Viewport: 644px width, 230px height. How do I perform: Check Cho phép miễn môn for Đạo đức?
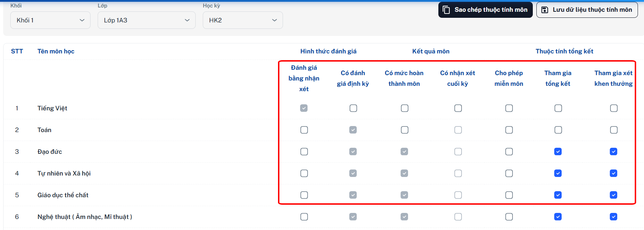509,151
